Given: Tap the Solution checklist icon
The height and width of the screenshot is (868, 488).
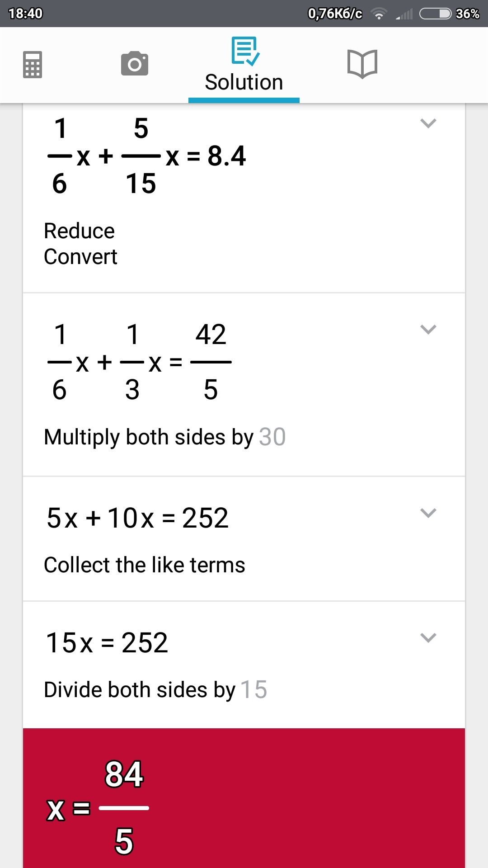Looking at the screenshot, I should click(245, 51).
